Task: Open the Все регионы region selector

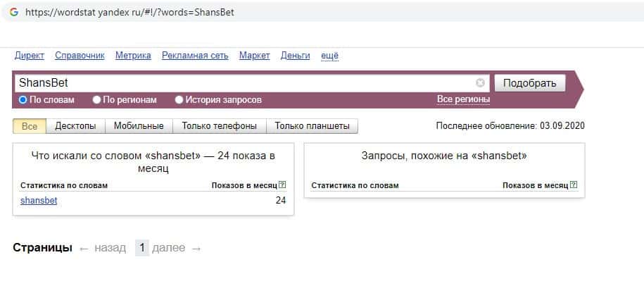Action: coord(463,99)
